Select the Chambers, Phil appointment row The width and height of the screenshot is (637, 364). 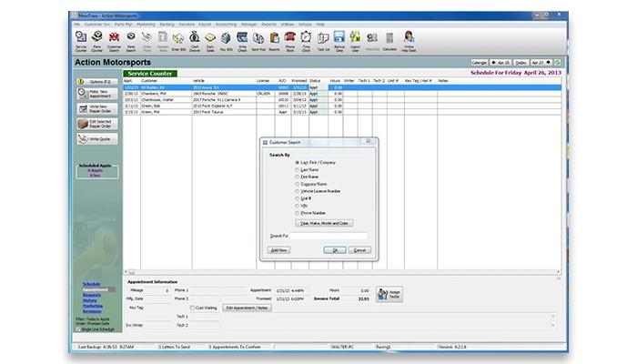pos(342,94)
